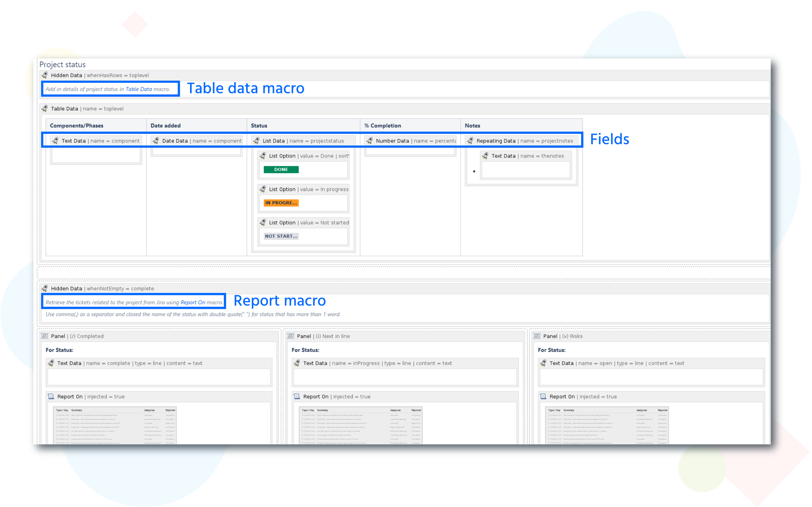
Task: Select the Text Data icon named thenotes
Action: 485,155
